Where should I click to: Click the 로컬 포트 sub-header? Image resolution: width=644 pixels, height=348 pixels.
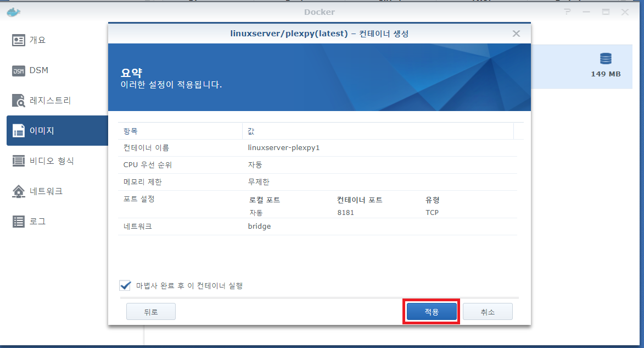tap(265, 200)
